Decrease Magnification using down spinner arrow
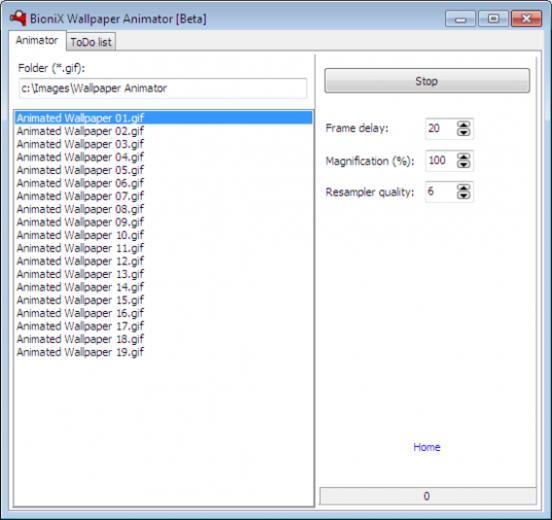552x520 pixels. (463, 164)
